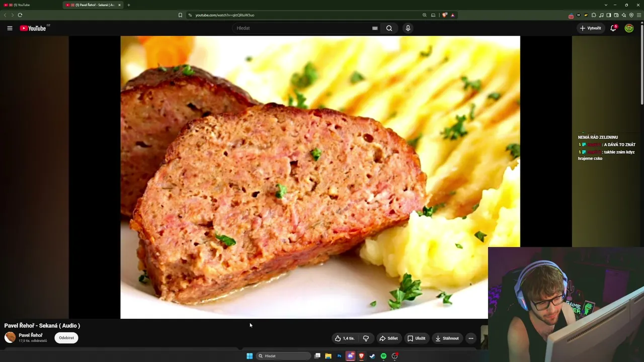Open File Explorer from the taskbar

(x=328, y=356)
